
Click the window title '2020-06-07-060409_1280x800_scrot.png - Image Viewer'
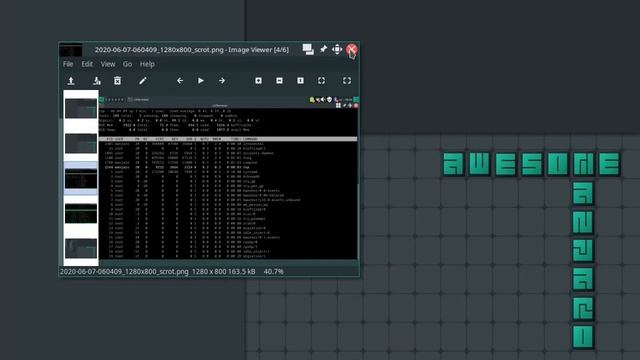point(192,50)
